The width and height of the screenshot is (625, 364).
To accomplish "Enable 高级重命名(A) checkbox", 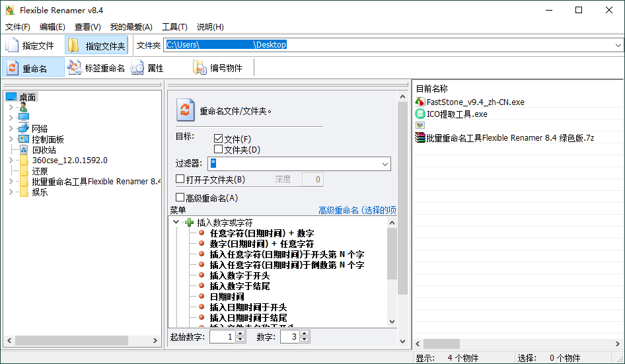I will pyautogui.click(x=180, y=198).
